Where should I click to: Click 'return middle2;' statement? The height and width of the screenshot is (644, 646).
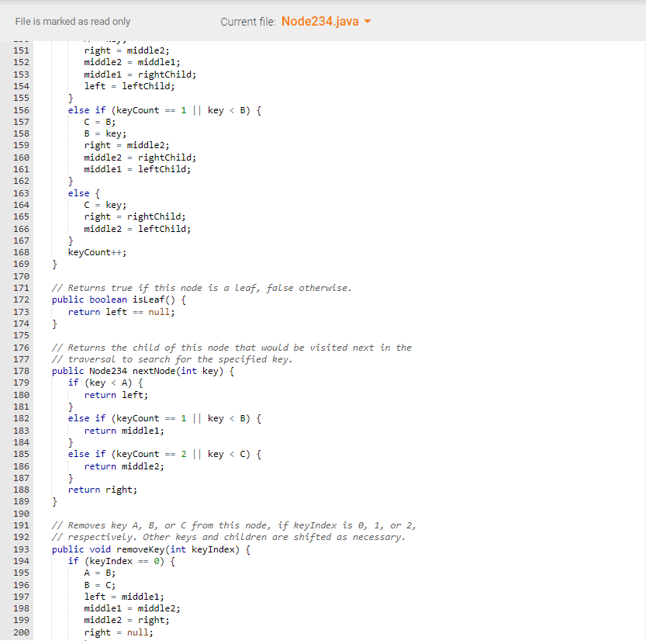point(124,466)
